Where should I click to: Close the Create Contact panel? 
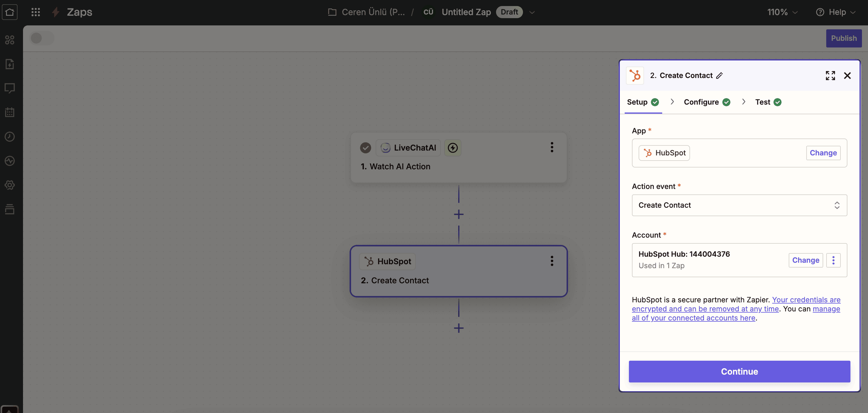847,75
